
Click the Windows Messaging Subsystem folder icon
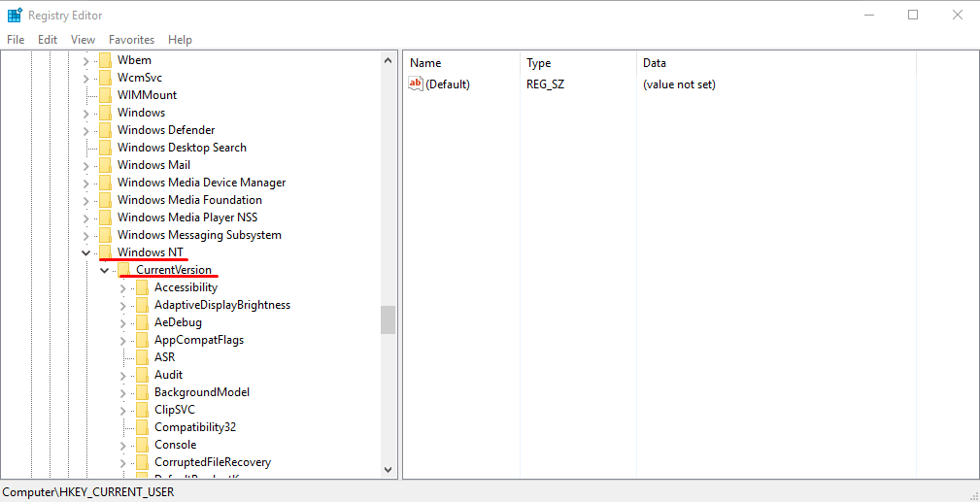coord(106,235)
